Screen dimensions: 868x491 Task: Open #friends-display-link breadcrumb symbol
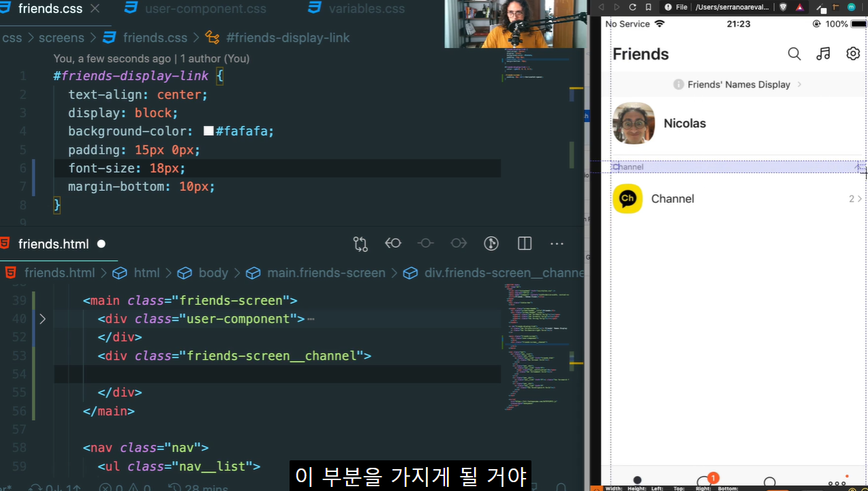288,38
